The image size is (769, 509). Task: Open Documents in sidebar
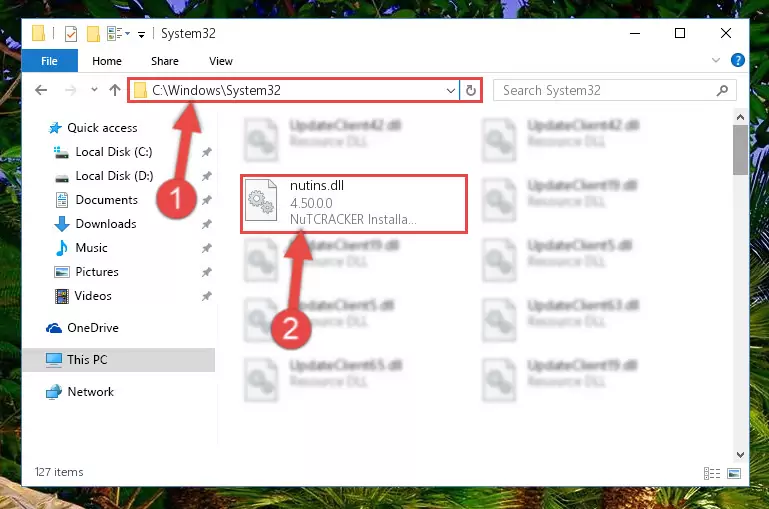coord(106,200)
